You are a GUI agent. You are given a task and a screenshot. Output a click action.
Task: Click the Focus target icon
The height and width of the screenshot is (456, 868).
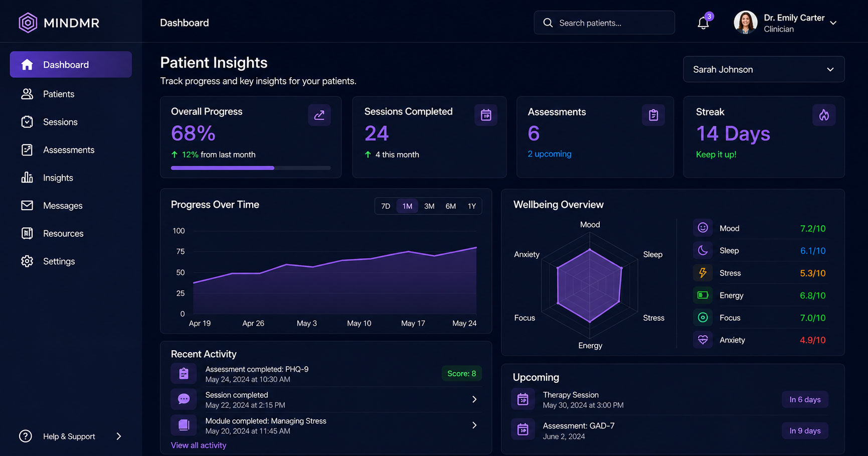click(x=703, y=318)
